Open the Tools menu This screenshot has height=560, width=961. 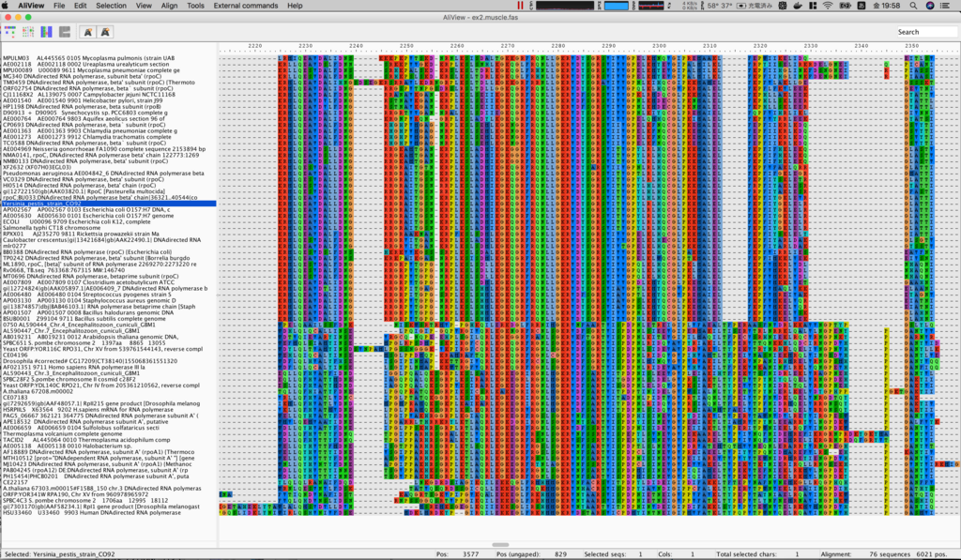(195, 6)
